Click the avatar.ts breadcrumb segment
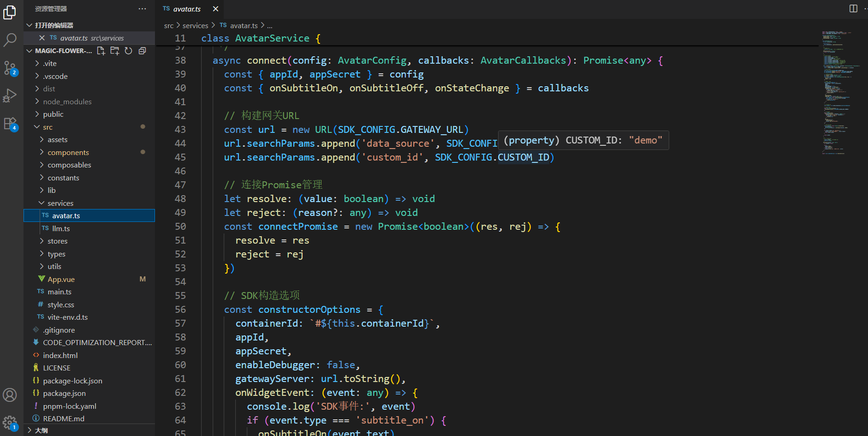The image size is (868, 436). (238, 25)
